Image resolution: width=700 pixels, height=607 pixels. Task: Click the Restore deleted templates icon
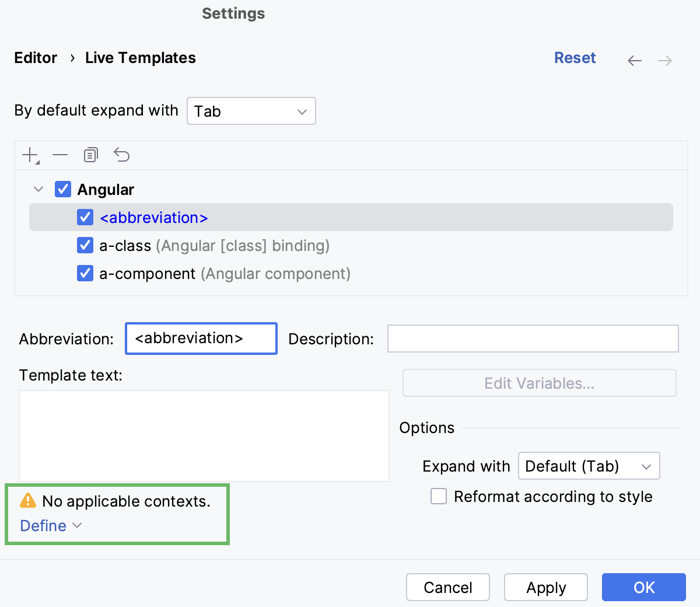(x=121, y=155)
